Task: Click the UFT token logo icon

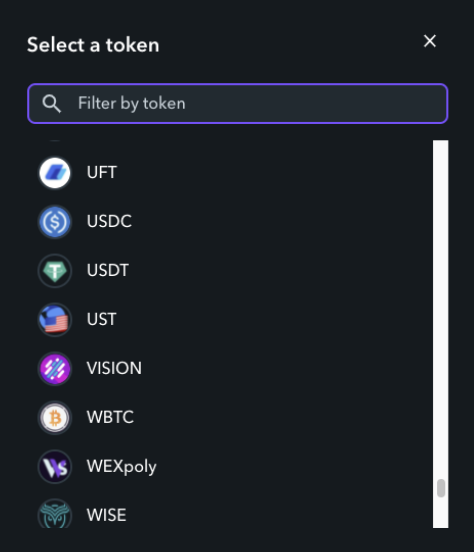Action: click(x=55, y=173)
